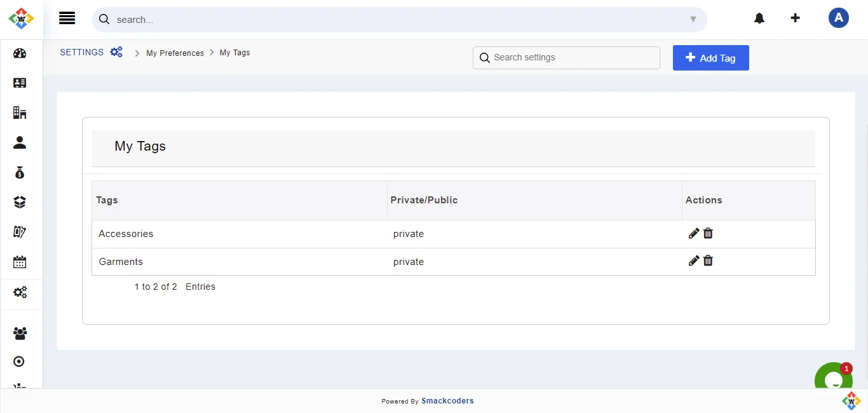The image size is (868, 413).
Task: Click the contact card icon in sidebar
Action: (x=20, y=83)
